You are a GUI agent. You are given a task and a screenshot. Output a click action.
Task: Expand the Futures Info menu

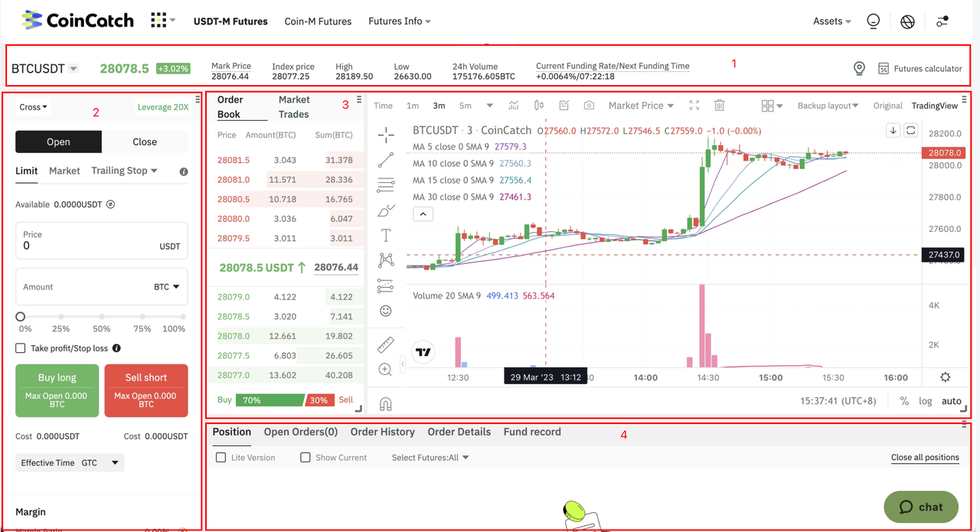[400, 21]
